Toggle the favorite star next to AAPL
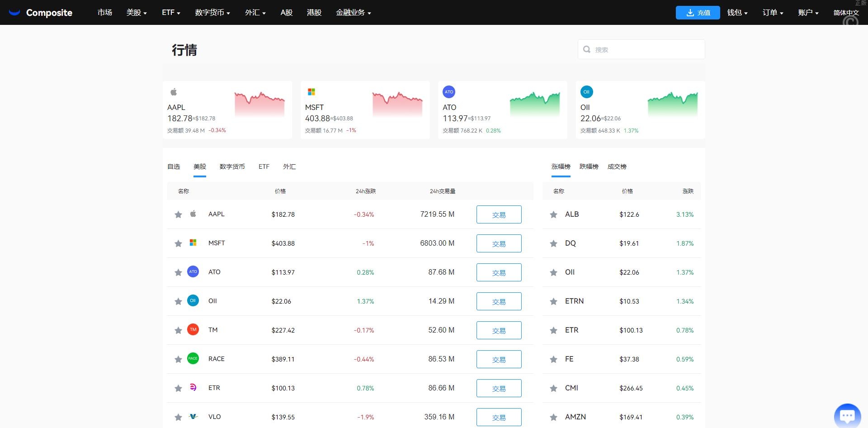Viewport: 868px width, 428px height. [x=178, y=214]
